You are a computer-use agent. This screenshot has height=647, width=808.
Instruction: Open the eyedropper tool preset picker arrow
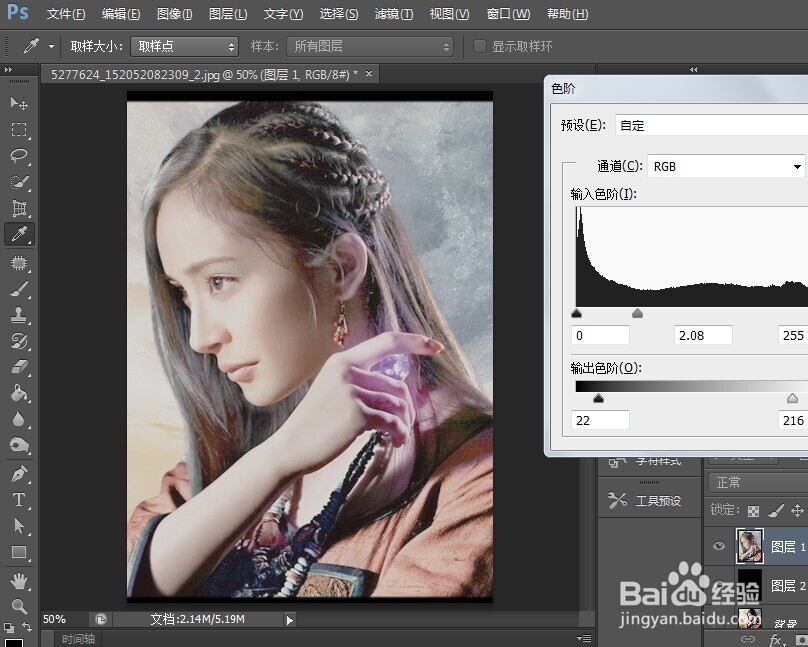click(x=52, y=46)
